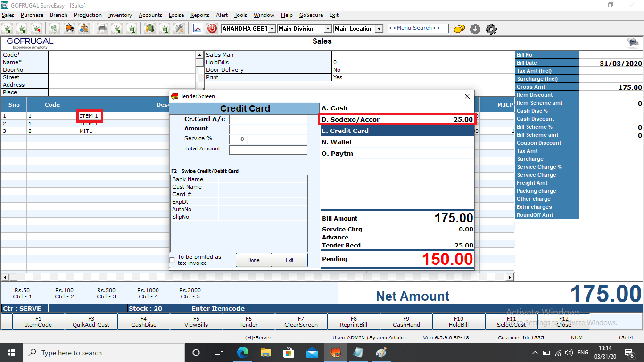
Task: Click the printer icon in the toolbar
Action: coord(102,29)
